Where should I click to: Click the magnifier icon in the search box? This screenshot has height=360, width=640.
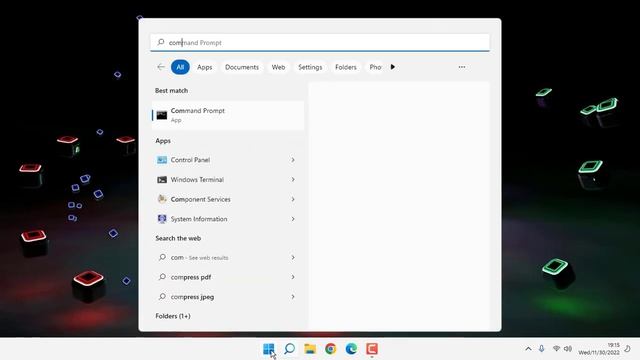[x=161, y=42]
